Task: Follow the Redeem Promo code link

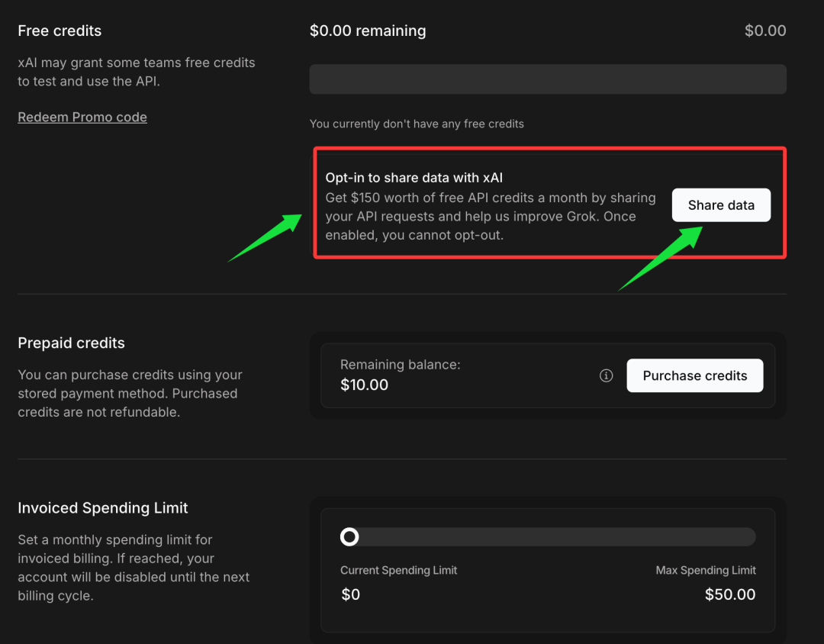Action: (82, 117)
